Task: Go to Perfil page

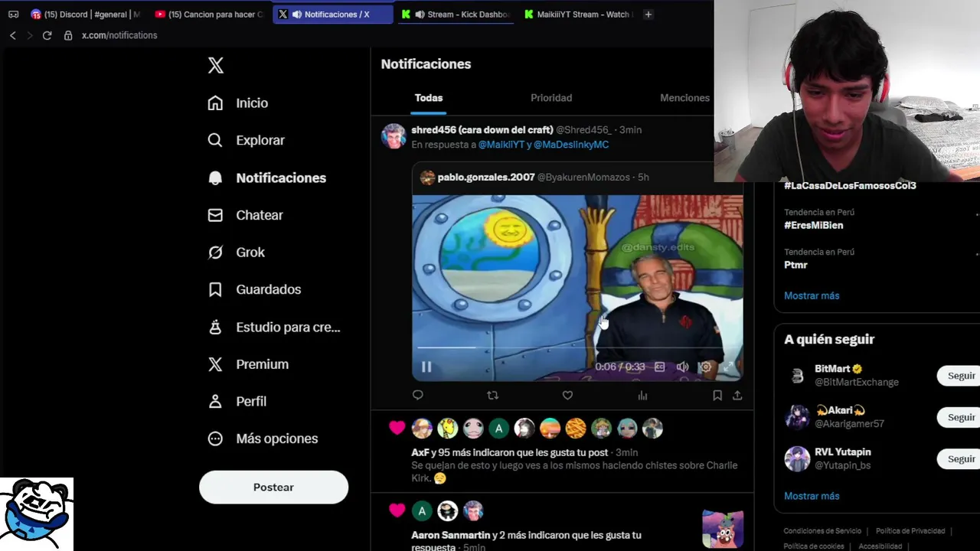Action: (237, 402)
